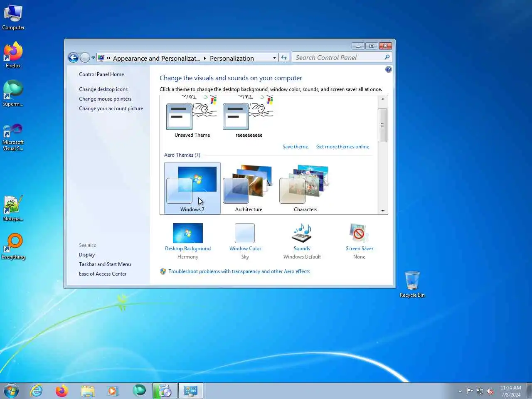
Task: Click the Desktop Background text link
Action: click(187, 249)
